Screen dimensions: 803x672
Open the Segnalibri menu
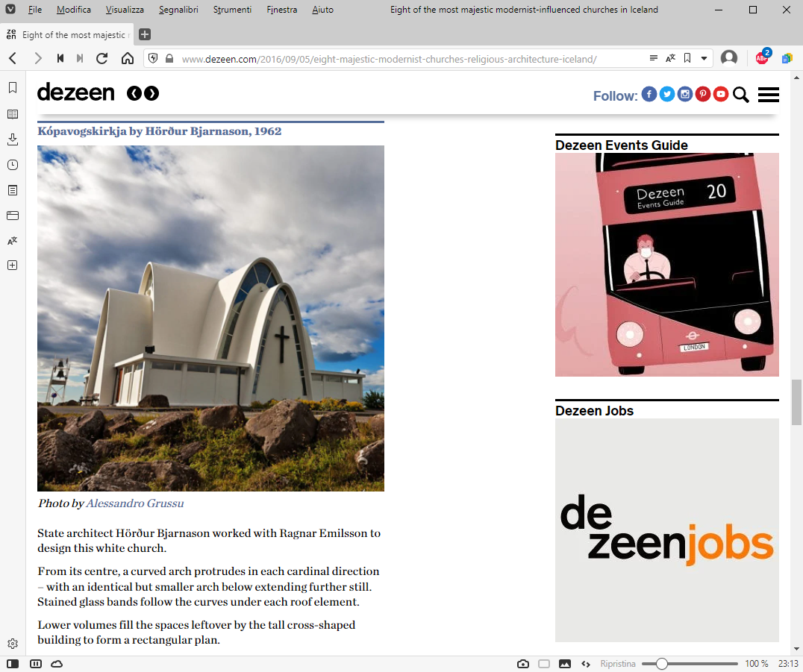tap(178, 9)
